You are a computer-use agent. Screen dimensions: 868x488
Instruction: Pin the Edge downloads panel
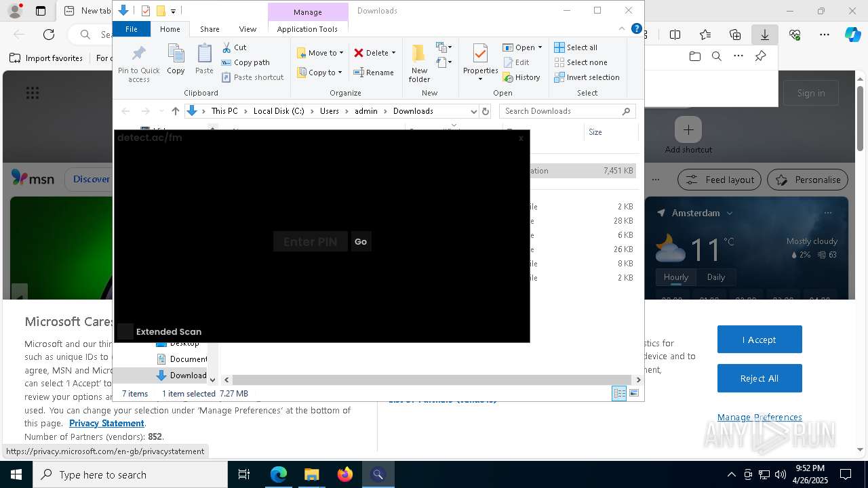tap(760, 56)
